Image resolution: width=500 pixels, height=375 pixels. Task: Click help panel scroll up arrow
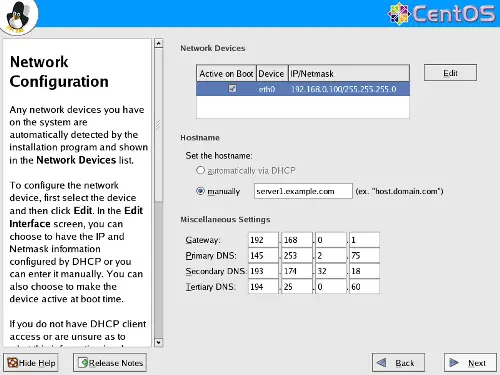tap(159, 43)
